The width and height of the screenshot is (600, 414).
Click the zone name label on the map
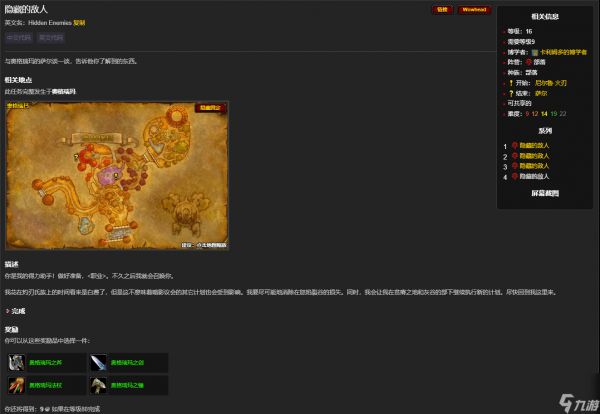tap(18, 106)
